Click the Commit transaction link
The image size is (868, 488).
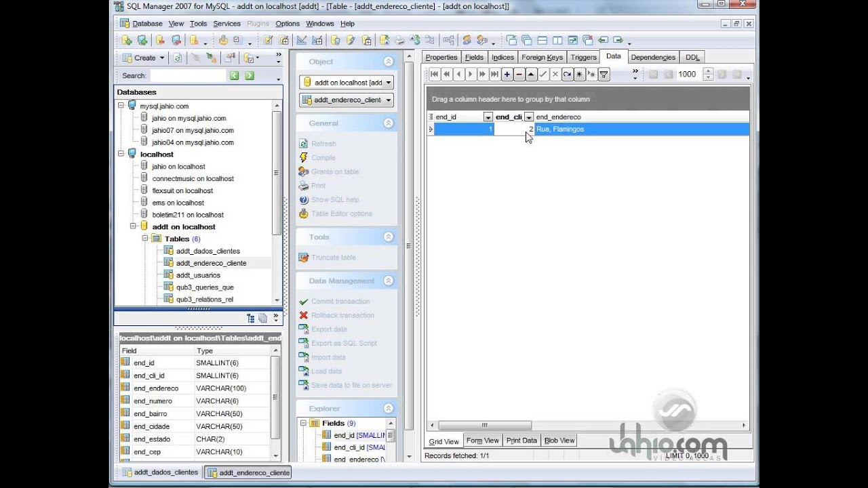340,302
